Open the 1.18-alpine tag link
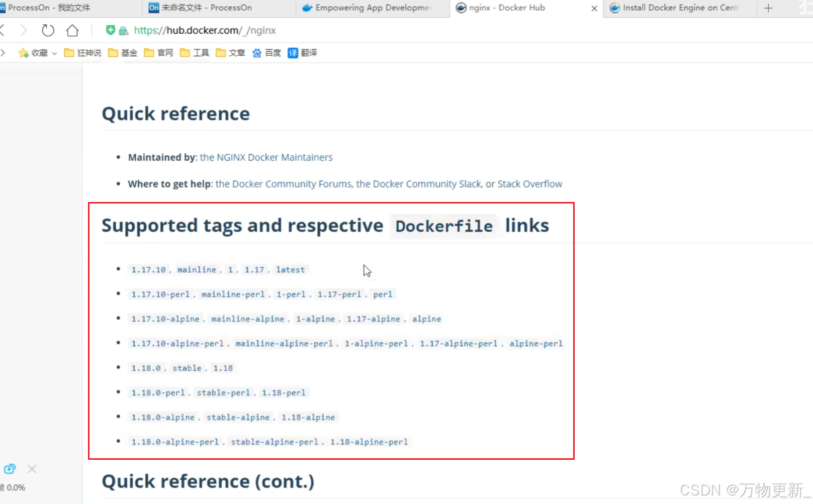Image resolution: width=813 pixels, height=504 pixels. [308, 418]
